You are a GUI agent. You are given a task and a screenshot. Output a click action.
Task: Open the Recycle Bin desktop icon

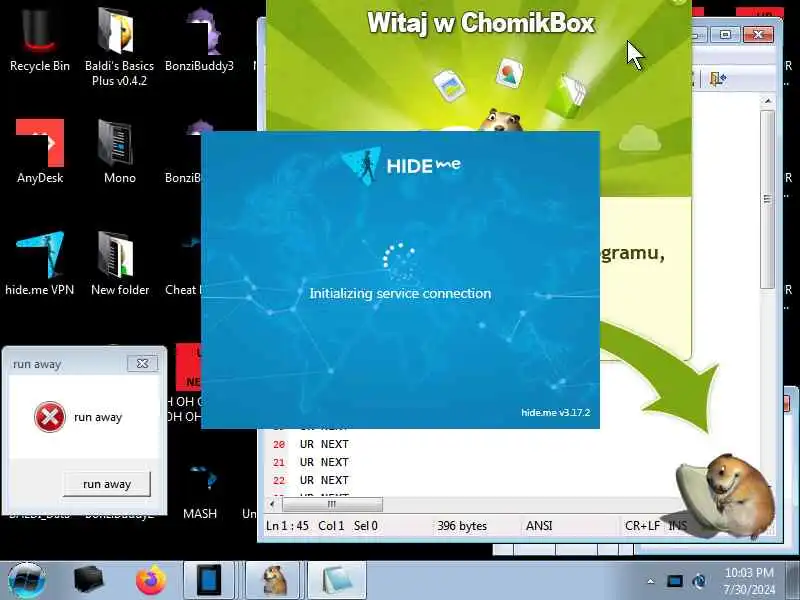[40, 40]
